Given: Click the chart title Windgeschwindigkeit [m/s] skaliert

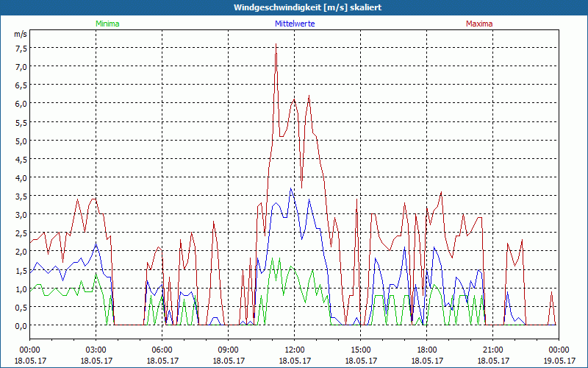Looking at the screenshot, I should pos(307,7).
